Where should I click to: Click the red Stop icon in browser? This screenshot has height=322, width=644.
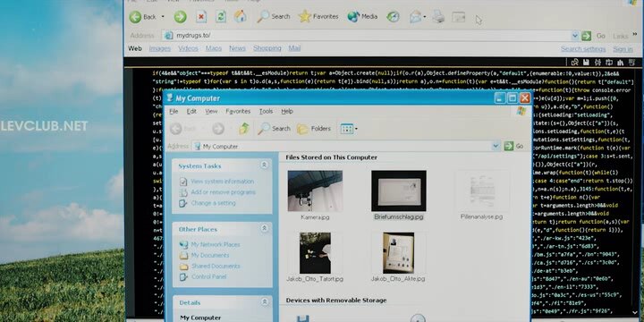pos(201,16)
